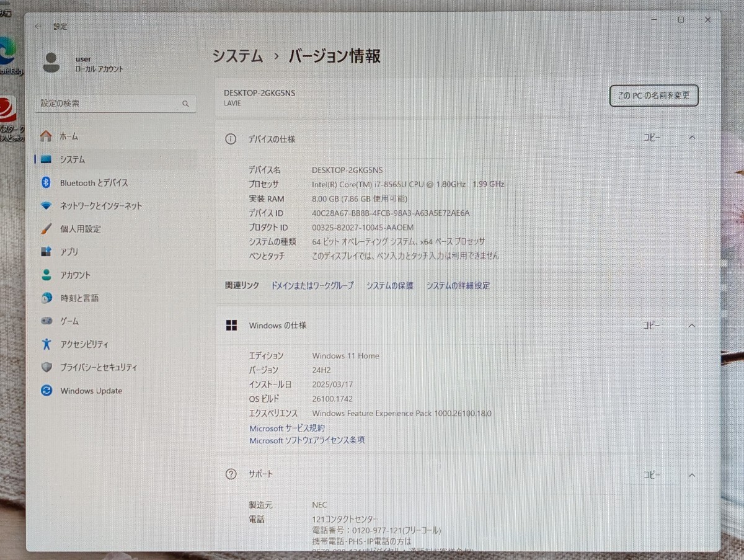Click the Windows Update sync icon
Image resolution: width=744 pixels, height=560 pixels.
[x=46, y=391]
